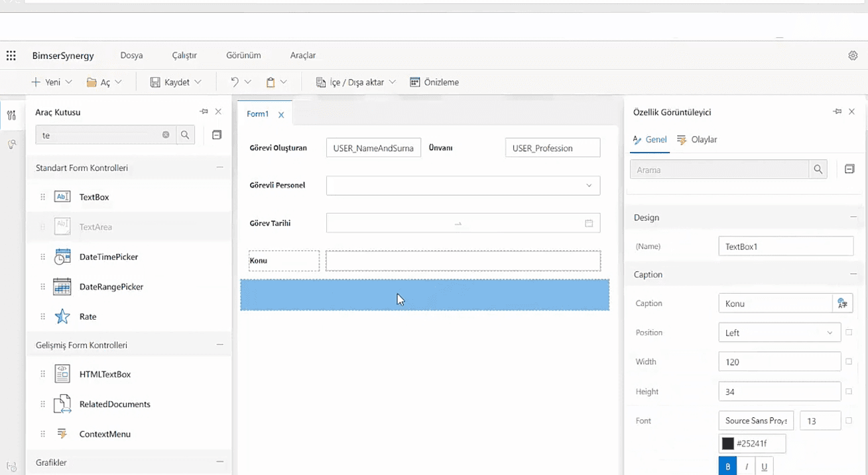The width and height of the screenshot is (868, 475).
Task: Toggle italic font style
Action: (746, 466)
